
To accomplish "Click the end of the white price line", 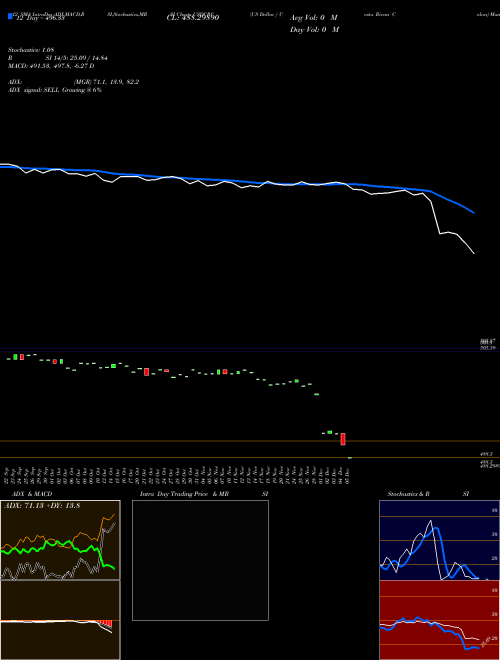I will click(x=474, y=253).
